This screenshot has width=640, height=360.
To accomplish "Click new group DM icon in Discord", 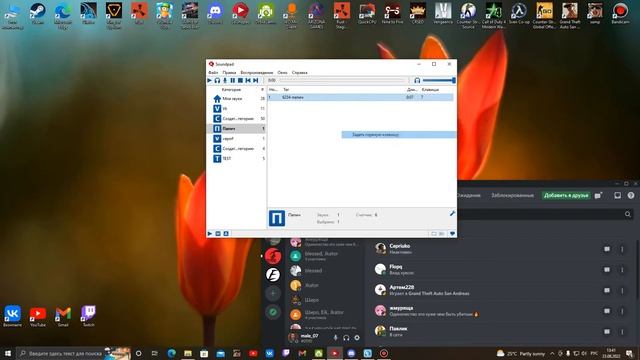I will pyautogui.click(x=598, y=196).
